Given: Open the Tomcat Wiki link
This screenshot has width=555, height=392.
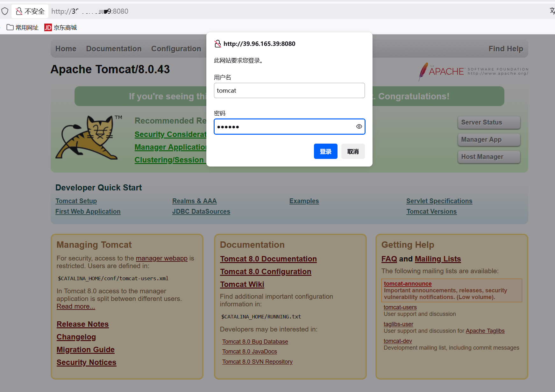Looking at the screenshot, I should tap(242, 284).
